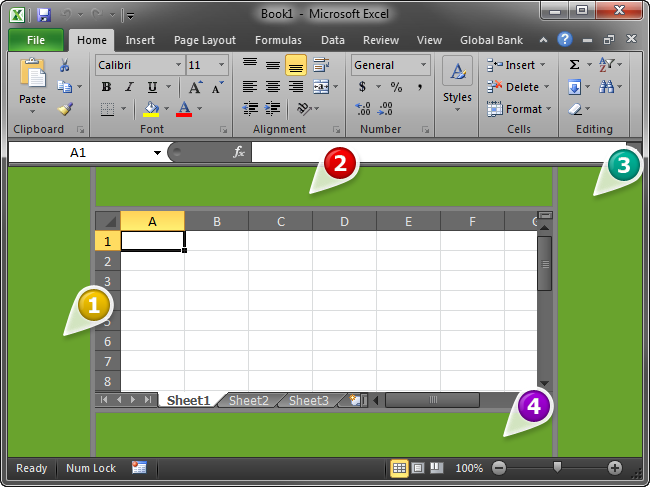Increase indent in Alignment group
650x487 pixels.
pyautogui.click(x=272, y=109)
